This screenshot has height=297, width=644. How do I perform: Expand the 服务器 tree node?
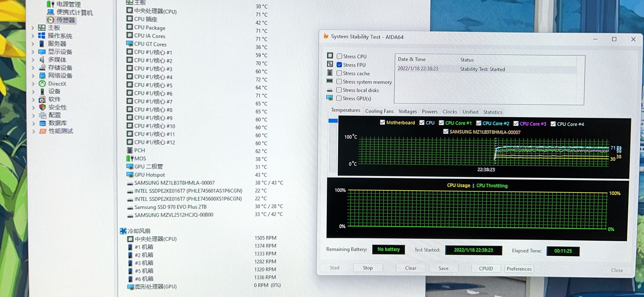[33, 44]
